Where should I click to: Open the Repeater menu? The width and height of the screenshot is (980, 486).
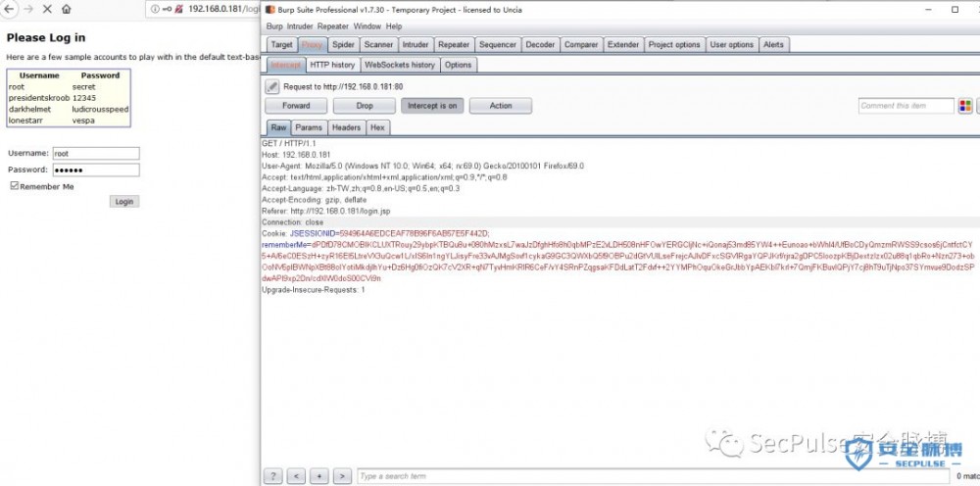coord(333,26)
